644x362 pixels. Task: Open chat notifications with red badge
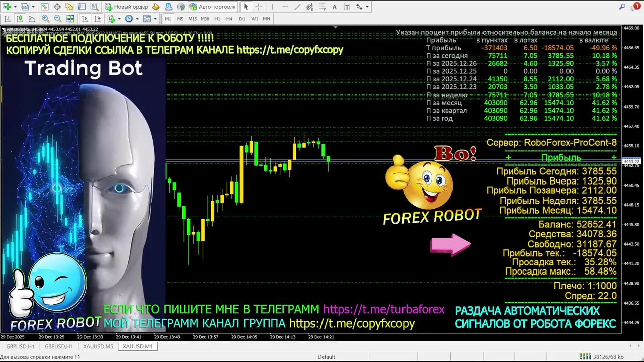(x=635, y=7)
